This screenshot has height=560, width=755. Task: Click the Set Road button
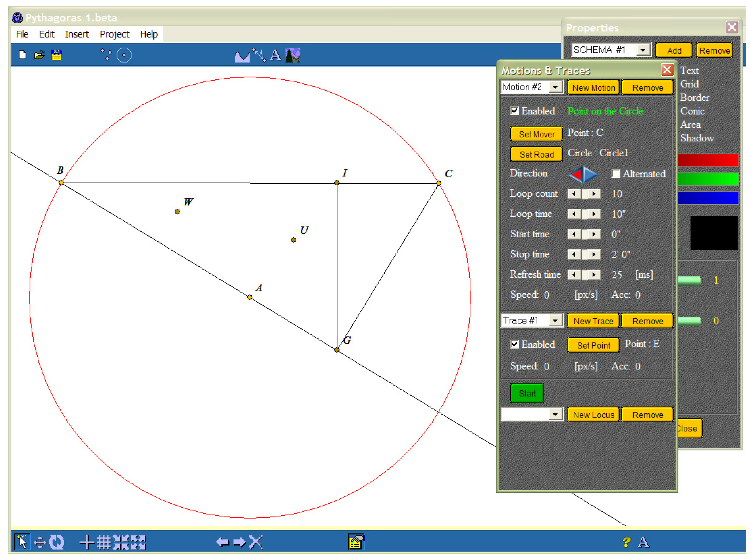(537, 155)
